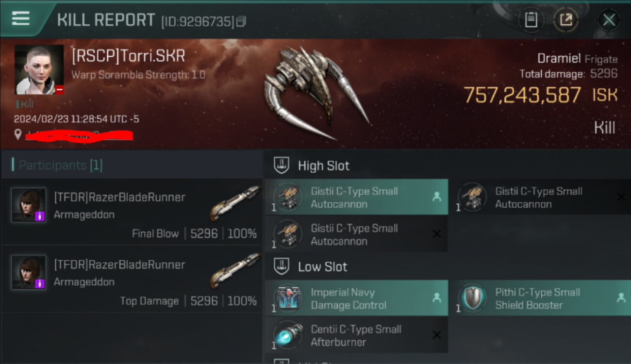Select Centii C-Type Small Afterburner item

click(357, 335)
